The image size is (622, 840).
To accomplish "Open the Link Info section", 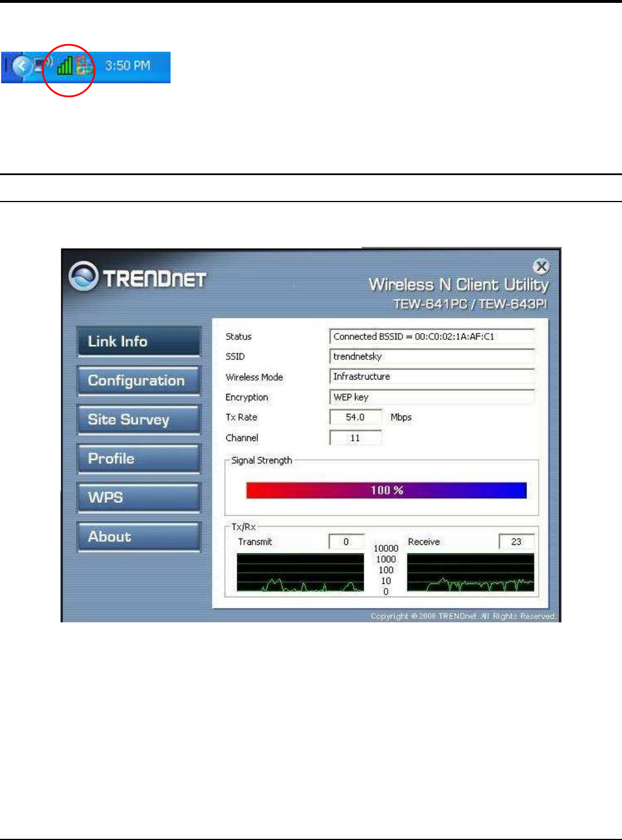I will click(x=140, y=341).
